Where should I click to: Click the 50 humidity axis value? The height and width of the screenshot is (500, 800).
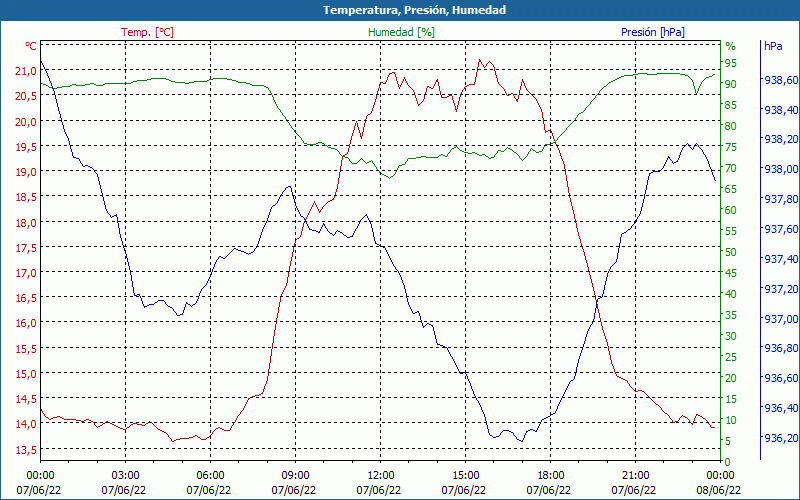[731, 252]
